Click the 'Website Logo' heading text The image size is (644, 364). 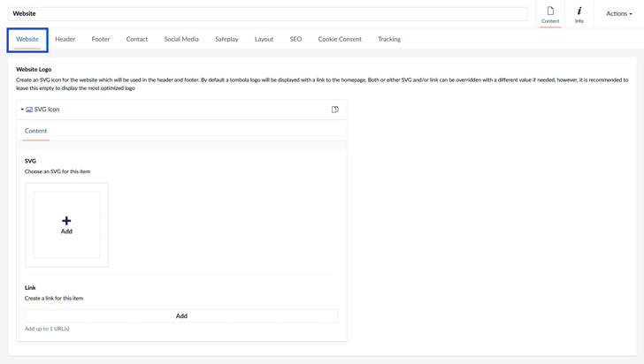pyautogui.click(x=34, y=69)
